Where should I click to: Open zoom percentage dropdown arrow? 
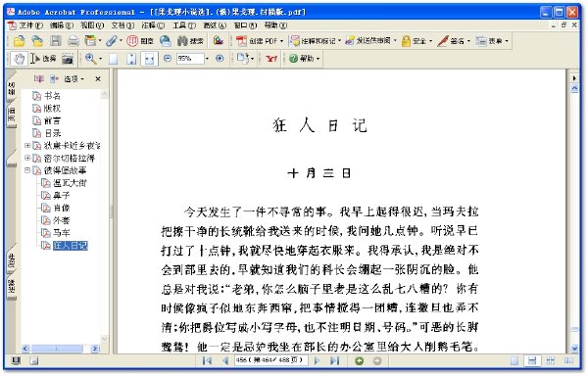pos(207,59)
